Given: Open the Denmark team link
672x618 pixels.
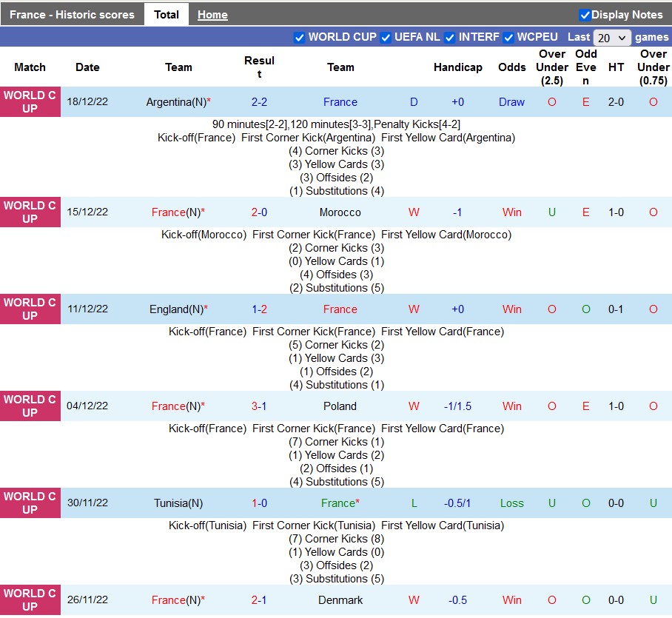Looking at the screenshot, I should 340,600.
